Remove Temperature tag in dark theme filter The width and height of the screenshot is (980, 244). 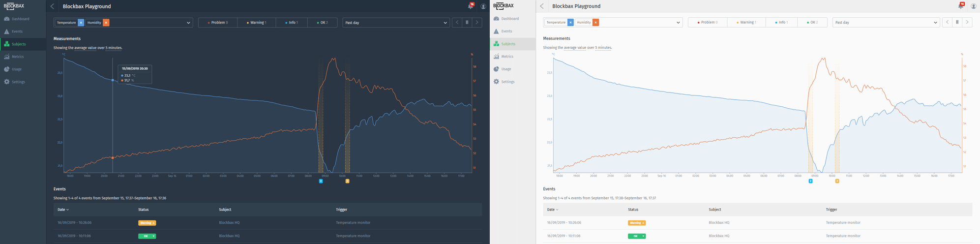coord(81,23)
